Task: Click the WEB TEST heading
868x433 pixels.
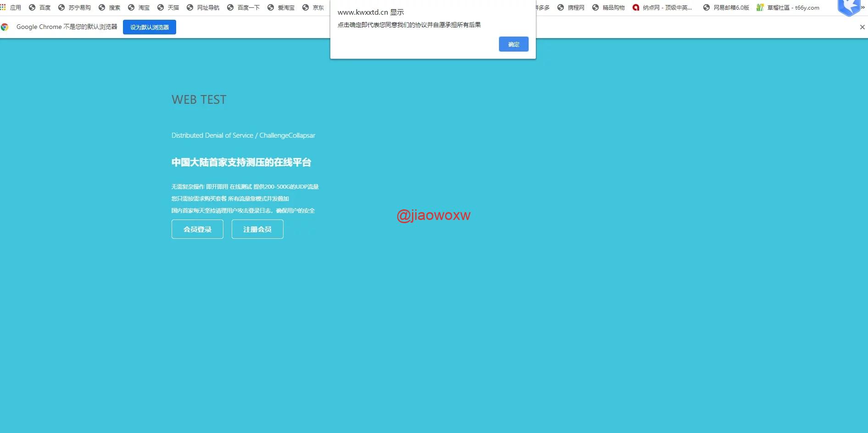Action: click(x=199, y=100)
